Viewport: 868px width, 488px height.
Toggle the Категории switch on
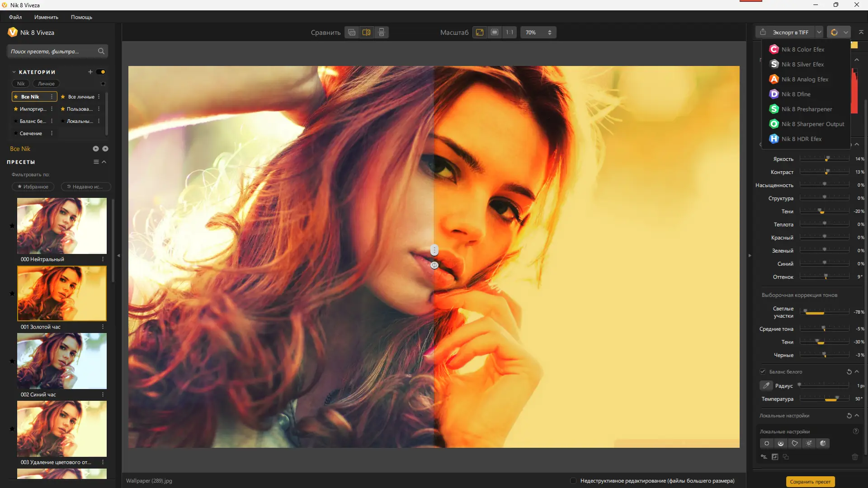[x=101, y=71]
